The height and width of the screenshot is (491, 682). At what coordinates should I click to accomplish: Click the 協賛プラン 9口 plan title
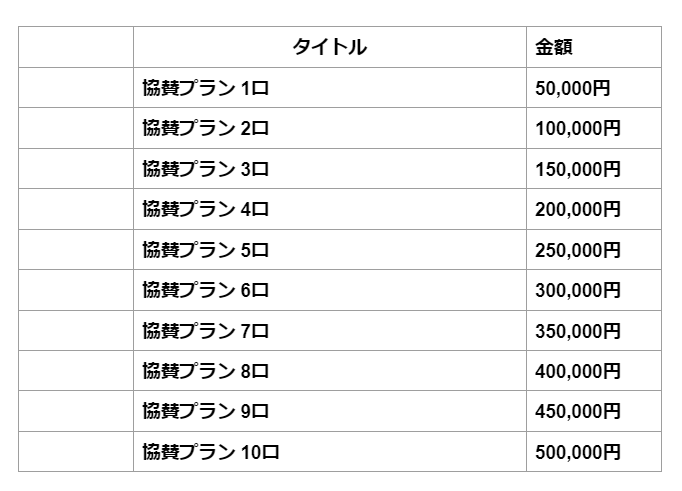pyautogui.click(x=206, y=411)
